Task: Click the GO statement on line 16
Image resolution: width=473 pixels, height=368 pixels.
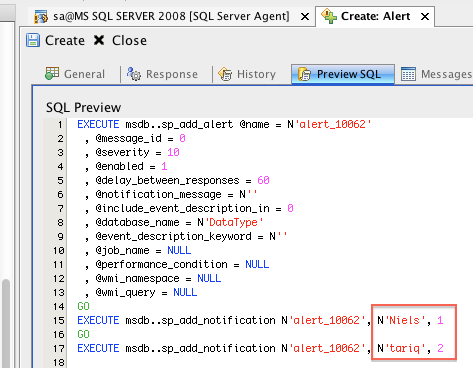Action: pos(83,334)
